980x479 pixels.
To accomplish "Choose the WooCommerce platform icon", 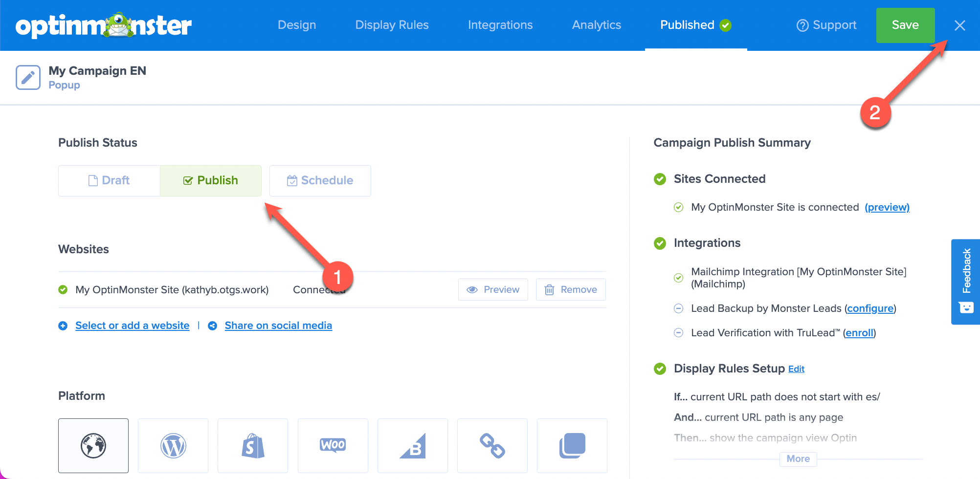I will click(x=333, y=445).
